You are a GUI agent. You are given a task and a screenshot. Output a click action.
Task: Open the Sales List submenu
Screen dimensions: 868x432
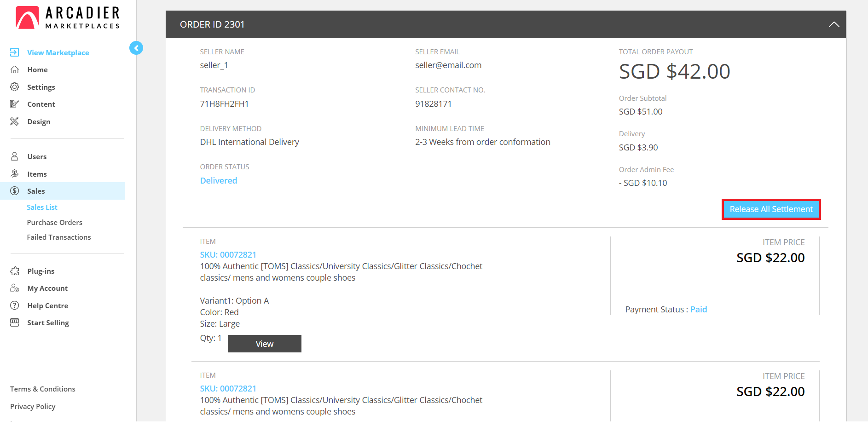tap(42, 207)
